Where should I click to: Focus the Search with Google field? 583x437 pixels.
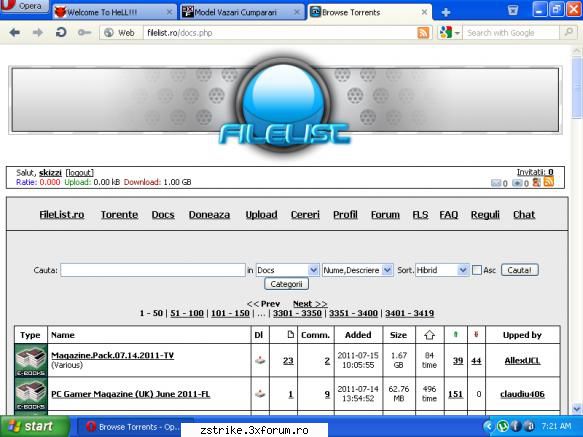(x=511, y=33)
